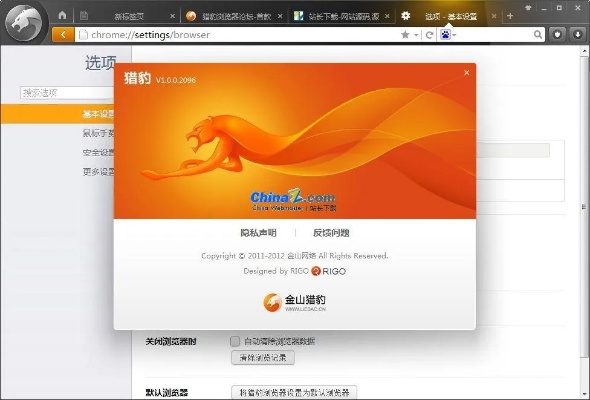
Task: Click the scrollbar up arrow
Action: (584, 51)
